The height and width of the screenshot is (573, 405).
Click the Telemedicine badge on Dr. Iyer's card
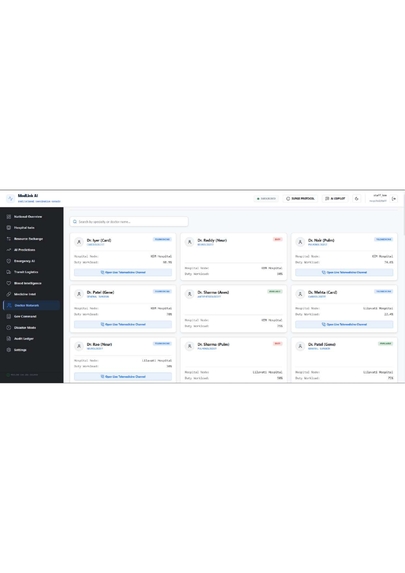162,239
